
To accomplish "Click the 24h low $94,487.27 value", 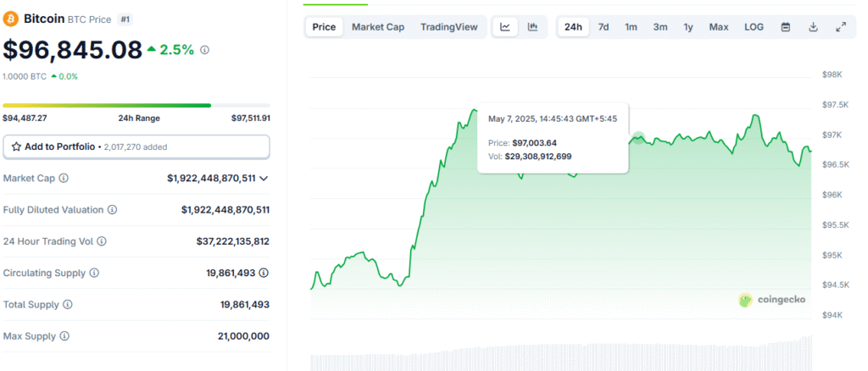I will click(x=24, y=118).
